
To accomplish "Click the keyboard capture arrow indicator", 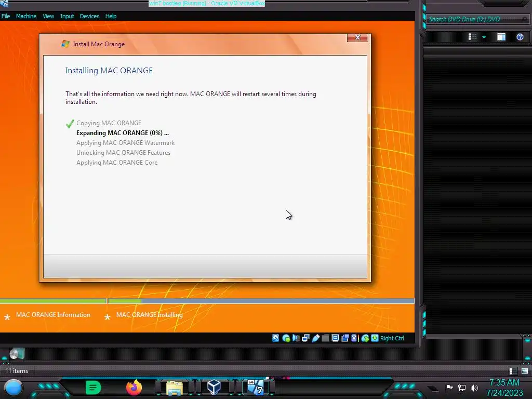I will click(x=375, y=338).
